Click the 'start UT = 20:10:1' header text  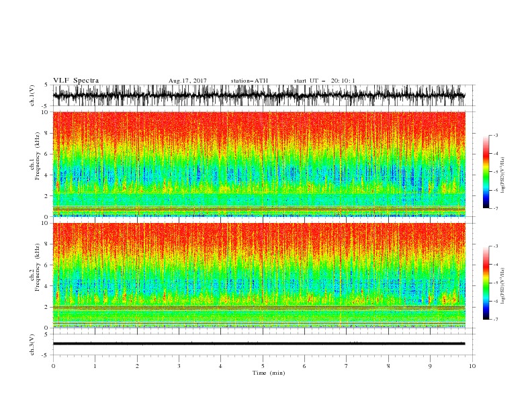324,81
